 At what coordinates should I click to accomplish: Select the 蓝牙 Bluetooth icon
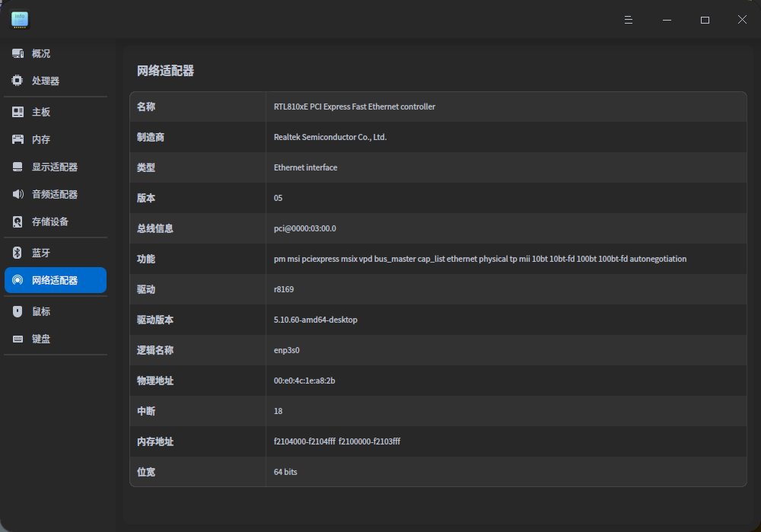[17, 252]
